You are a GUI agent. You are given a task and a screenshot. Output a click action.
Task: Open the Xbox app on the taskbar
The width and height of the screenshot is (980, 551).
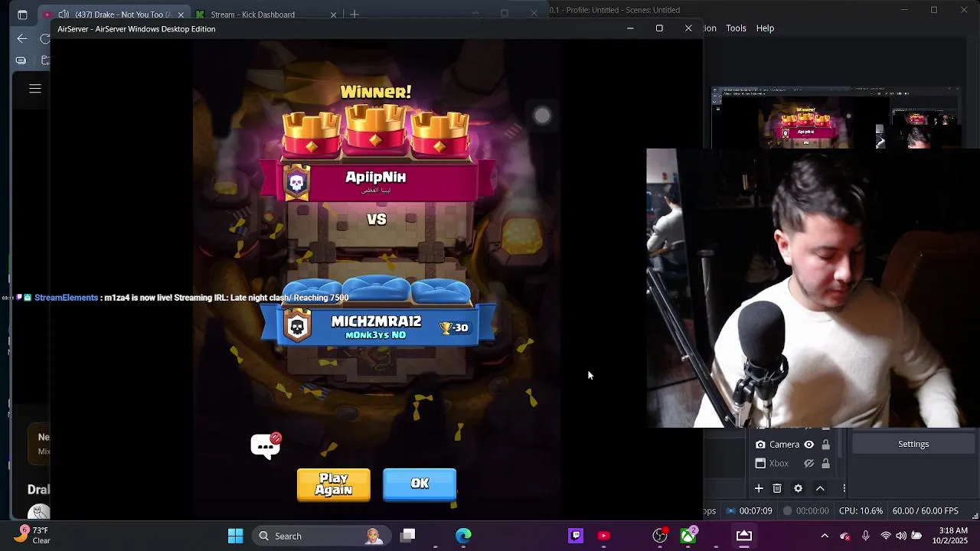click(x=688, y=536)
